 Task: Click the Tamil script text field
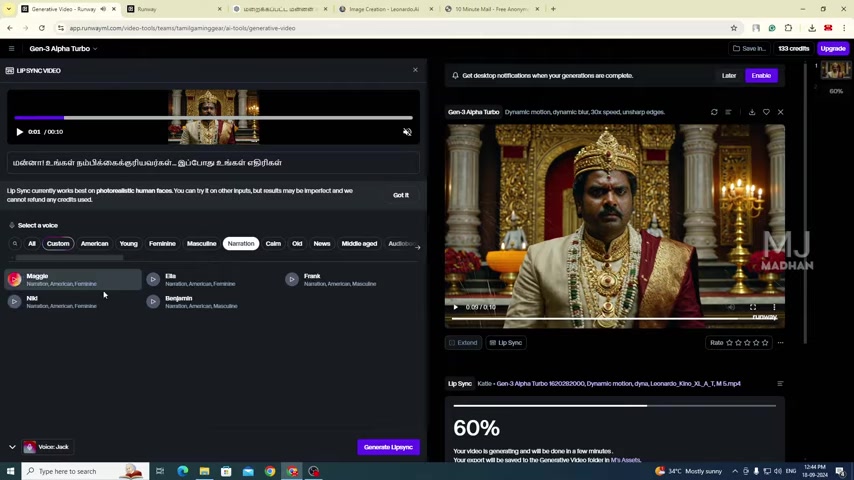click(213, 162)
